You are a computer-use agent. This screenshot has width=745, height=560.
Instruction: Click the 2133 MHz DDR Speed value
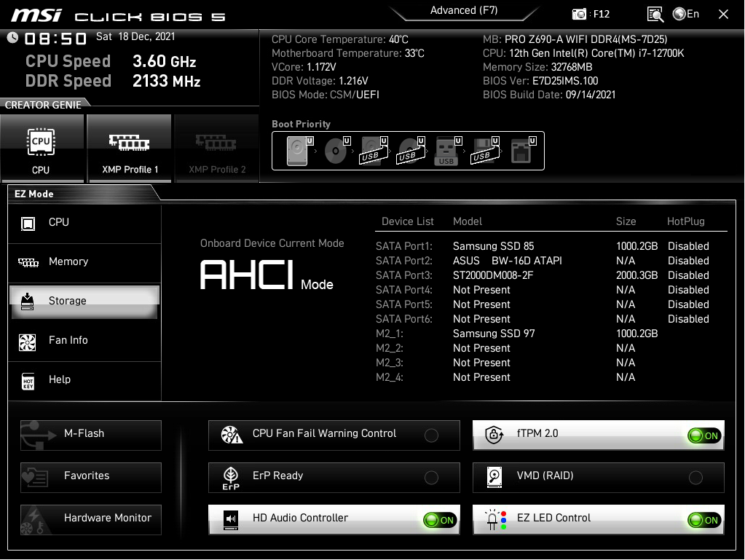click(166, 82)
